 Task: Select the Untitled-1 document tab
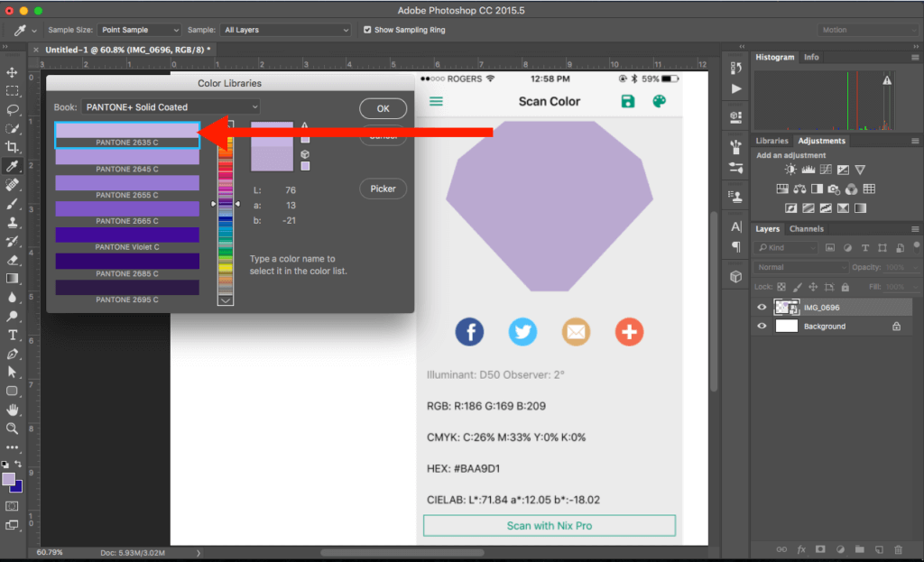coord(127,51)
